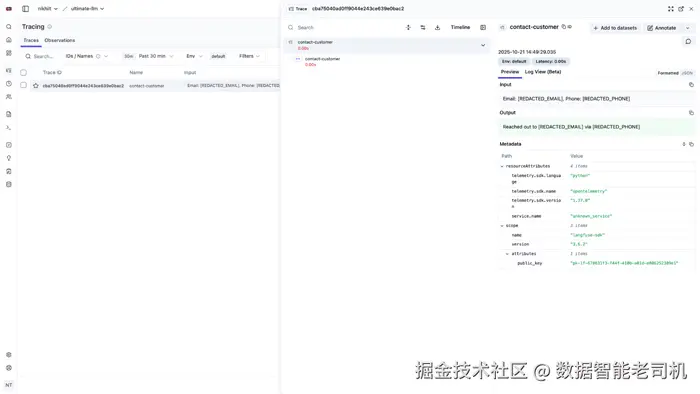This screenshot has width=700, height=394.
Task: Open the Users icon in sidebar
Action: (x=8, y=96)
